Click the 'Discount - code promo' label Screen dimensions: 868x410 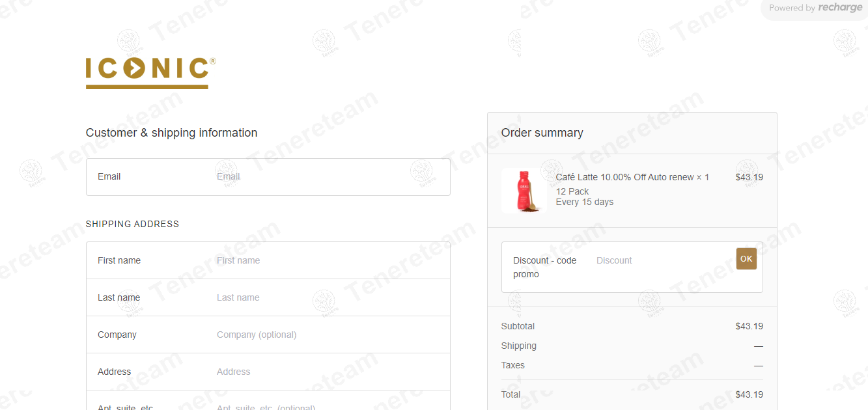point(544,267)
